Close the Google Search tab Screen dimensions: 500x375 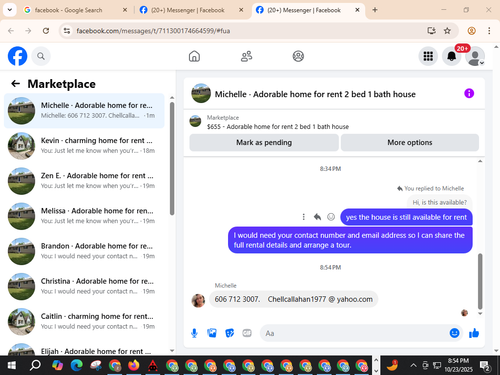[125, 10]
